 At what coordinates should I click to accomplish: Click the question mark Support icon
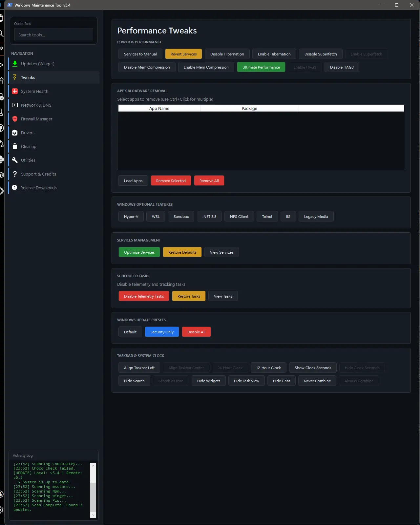click(x=15, y=174)
